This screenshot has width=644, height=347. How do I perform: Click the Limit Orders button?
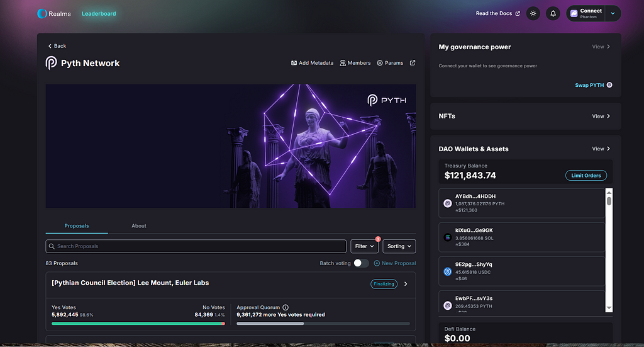pos(586,176)
